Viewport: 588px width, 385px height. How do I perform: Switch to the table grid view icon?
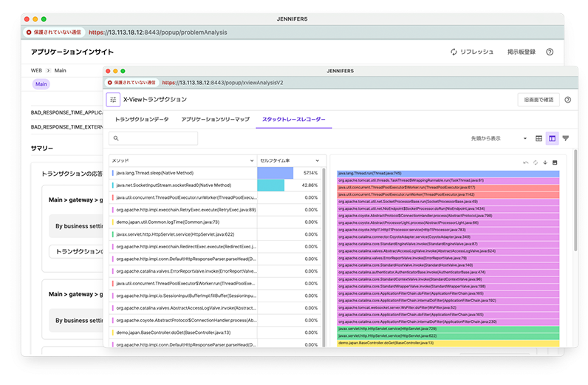(x=539, y=138)
